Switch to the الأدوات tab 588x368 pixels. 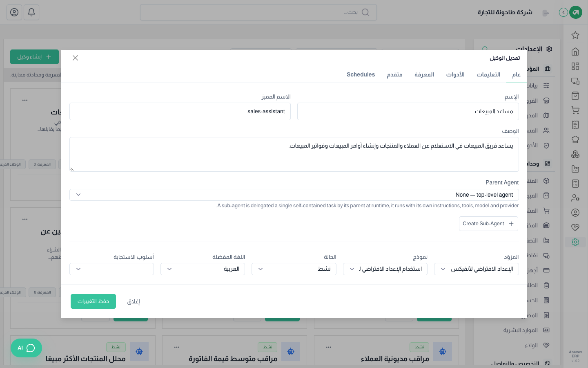tap(455, 74)
